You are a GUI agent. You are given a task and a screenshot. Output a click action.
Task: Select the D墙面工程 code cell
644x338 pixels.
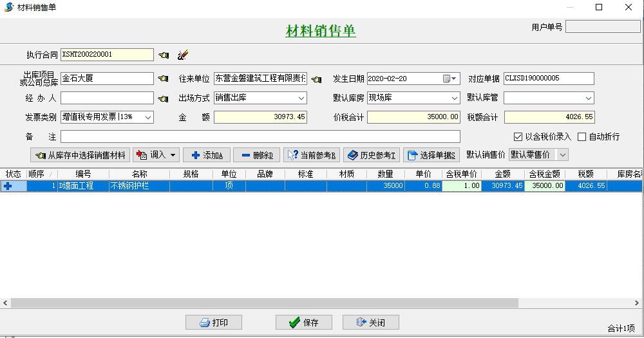point(83,186)
